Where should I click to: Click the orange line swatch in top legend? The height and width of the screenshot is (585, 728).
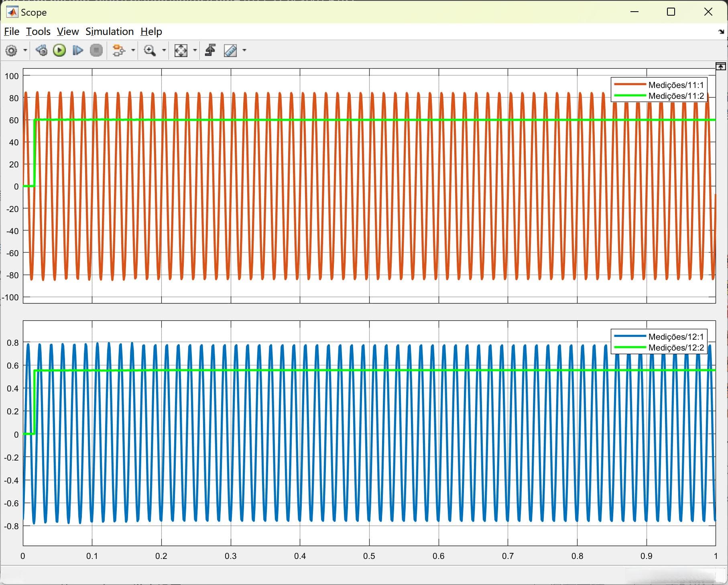630,85
